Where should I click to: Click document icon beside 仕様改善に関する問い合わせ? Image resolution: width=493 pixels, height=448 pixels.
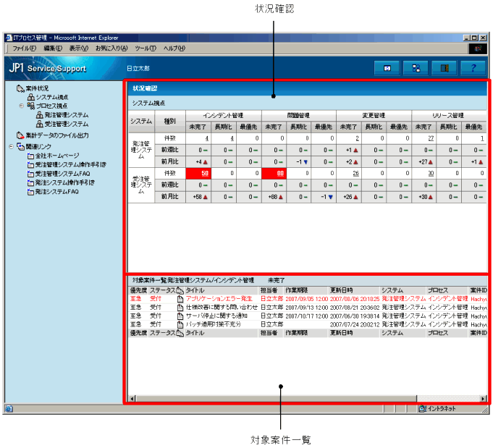[180, 308]
